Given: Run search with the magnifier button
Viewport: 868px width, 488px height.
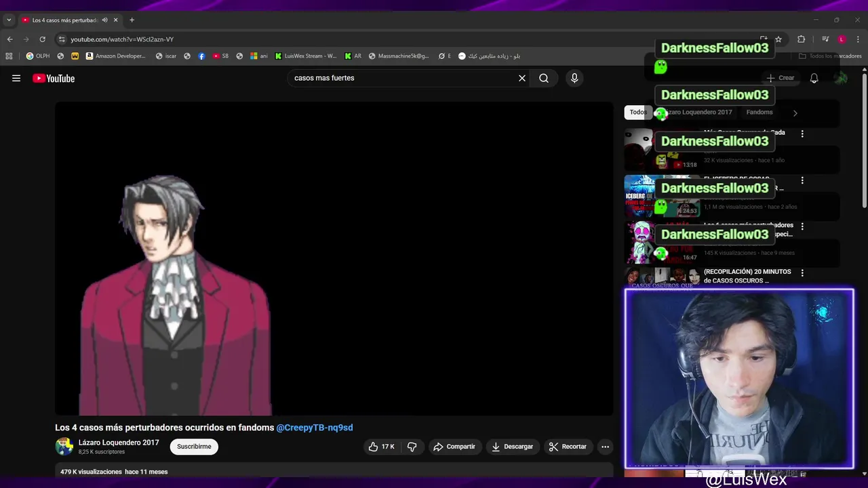Looking at the screenshot, I should tap(544, 78).
